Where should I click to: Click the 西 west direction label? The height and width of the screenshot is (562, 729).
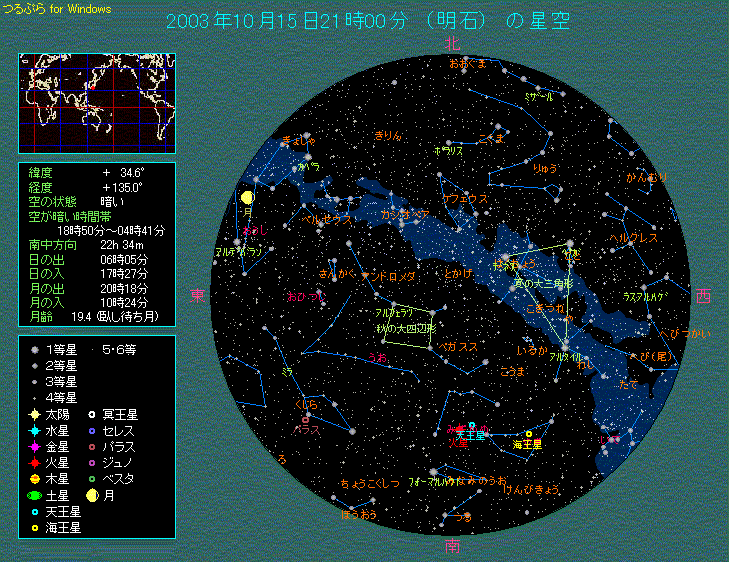(704, 296)
